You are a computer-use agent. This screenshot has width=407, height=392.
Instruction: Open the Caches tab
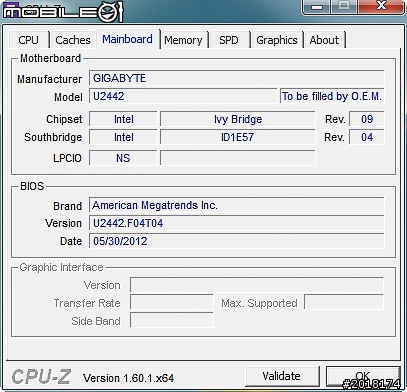coord(73,40)
